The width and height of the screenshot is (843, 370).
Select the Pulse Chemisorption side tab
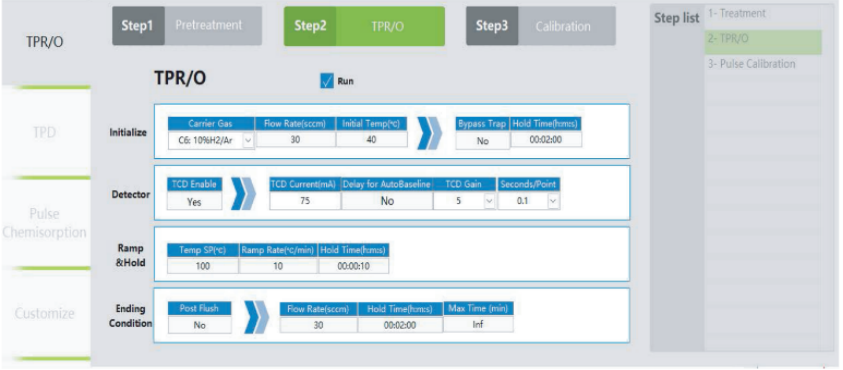click(45, 223)
